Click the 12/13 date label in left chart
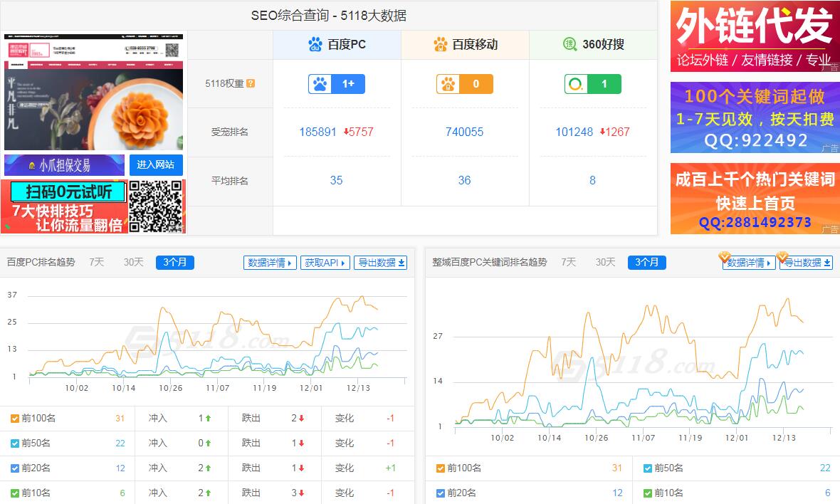840x504 pixels. pos(358,388)
